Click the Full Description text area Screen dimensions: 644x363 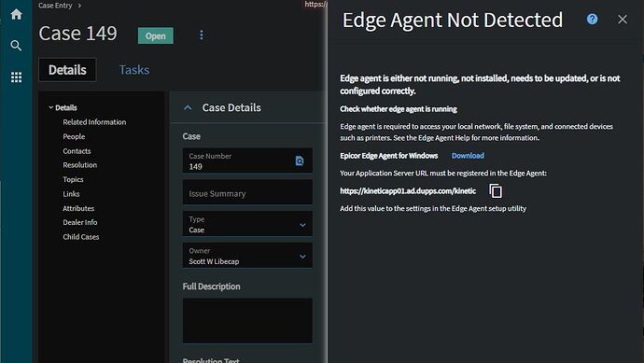point(247,321)
